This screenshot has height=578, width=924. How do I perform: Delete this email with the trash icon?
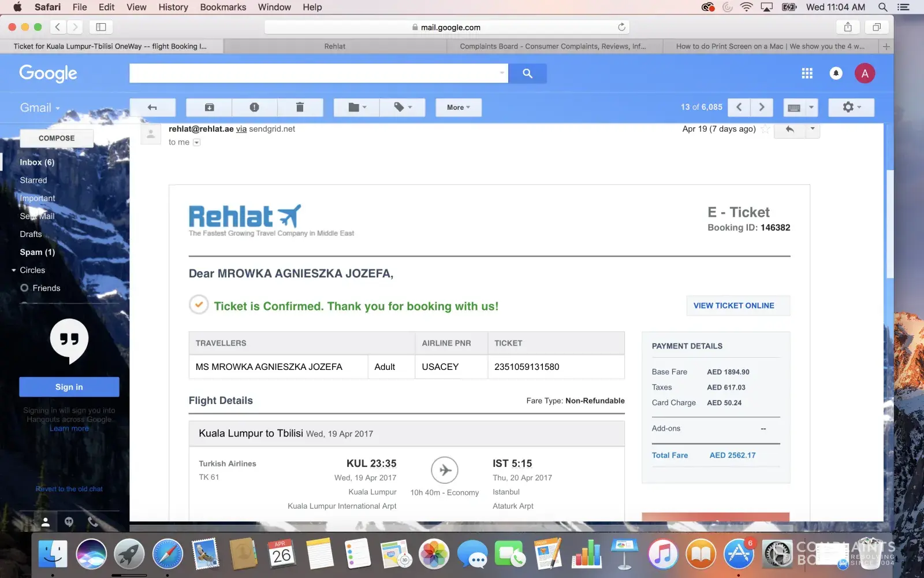pos(300,108)
